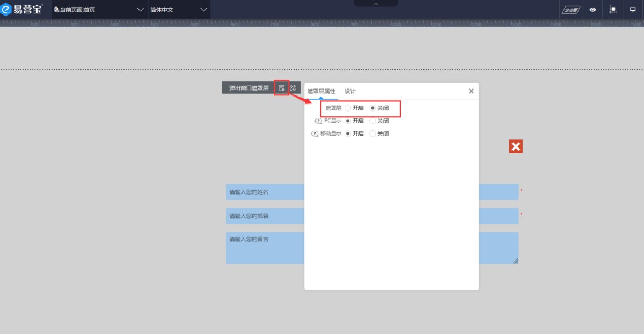This screenshot has height=334, width=644.
Task: Switch to the 设计 tab
Action: tap(350, 91)
